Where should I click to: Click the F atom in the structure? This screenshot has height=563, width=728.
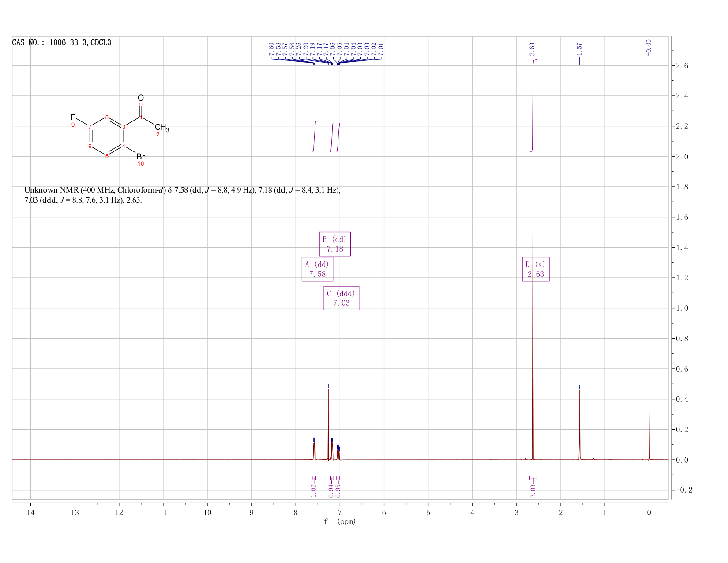click(x=73, y=117)
